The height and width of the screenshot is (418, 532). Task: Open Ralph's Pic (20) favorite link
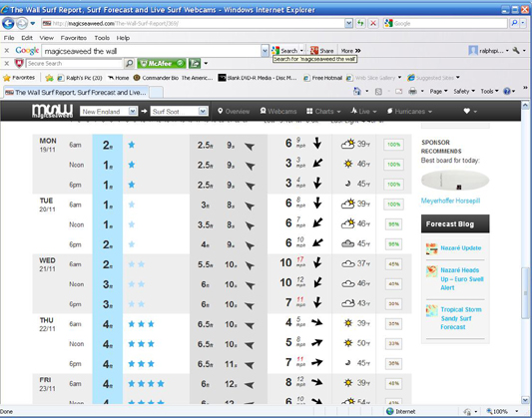pyautogui.click(x=80, y=78)
